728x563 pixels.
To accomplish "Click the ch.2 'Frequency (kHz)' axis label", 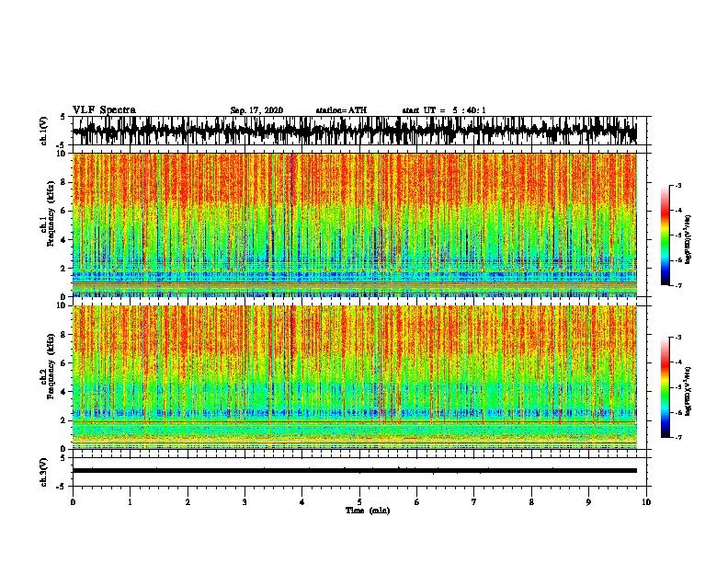I will (51, 366).
